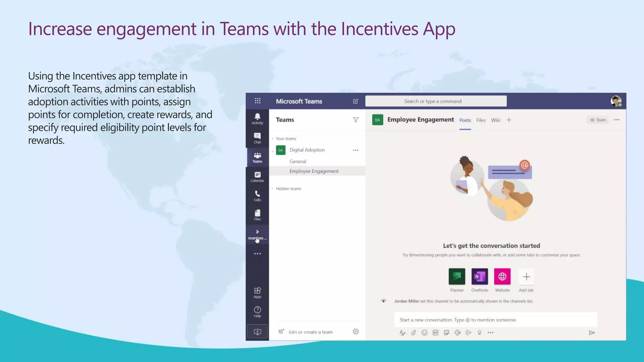644x362 pixels.
Task: Open Files in the left rail
Action: click(257, 215)
